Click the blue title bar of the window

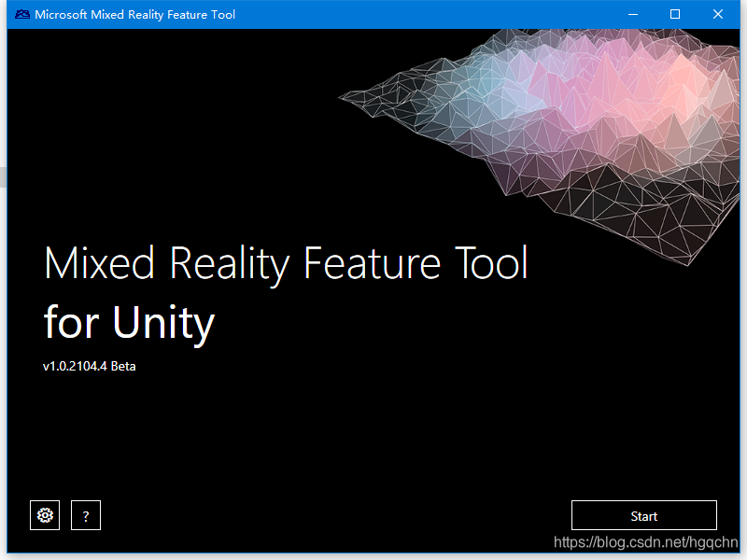373,14
